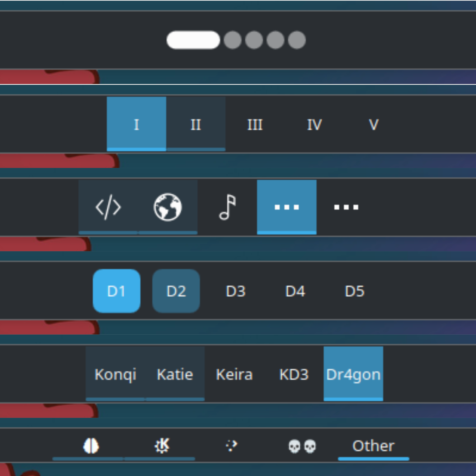The image size is (476, 476).
Task: Activate the D1 selection
Action: (116, 291)
